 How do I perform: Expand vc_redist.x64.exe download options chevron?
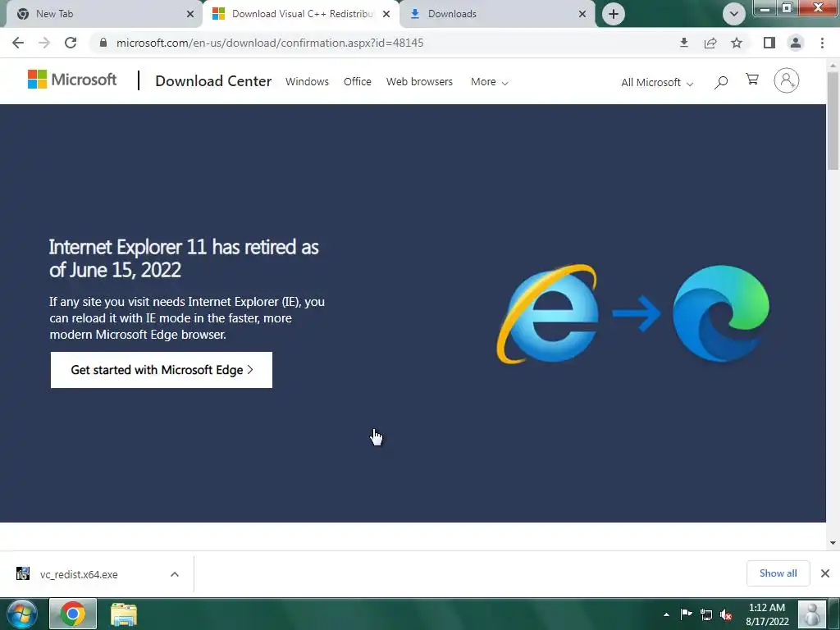pyautogui.click(x=174, y=574)
